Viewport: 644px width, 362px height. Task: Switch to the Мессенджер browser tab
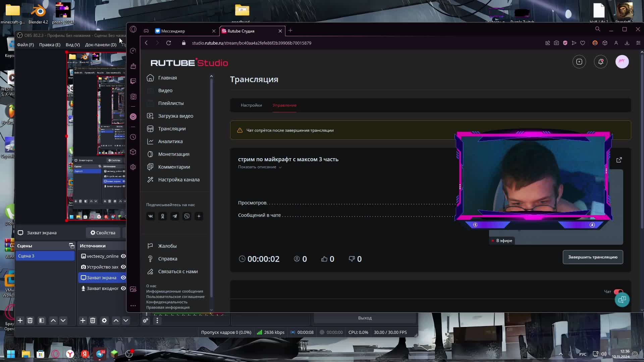(185, 31)
